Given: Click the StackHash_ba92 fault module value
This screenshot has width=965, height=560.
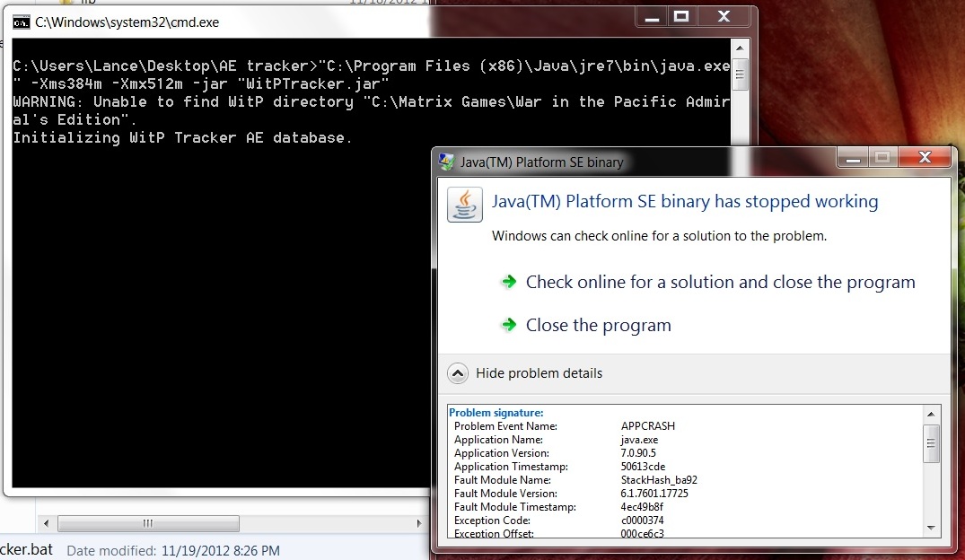Looking at the screenshot, I should pyautogui.click(x=659, y=480).
